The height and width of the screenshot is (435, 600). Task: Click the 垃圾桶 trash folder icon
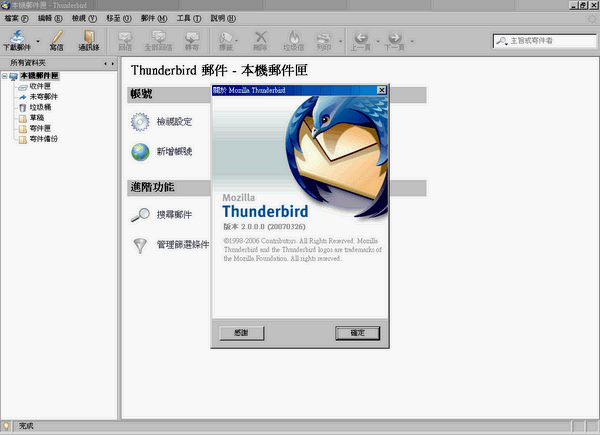(x=21, y=107)
